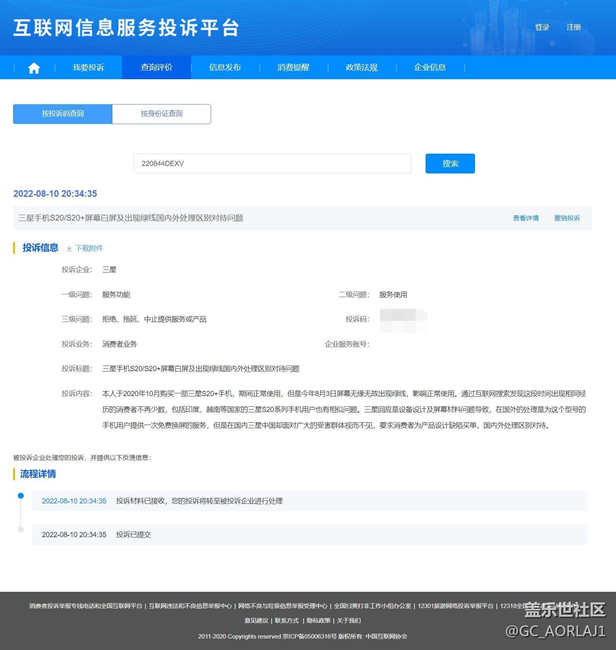This screenshot has width=616, height=650.
Task: Switch to 按身份证查询 tab
Action: pos(161,114)
